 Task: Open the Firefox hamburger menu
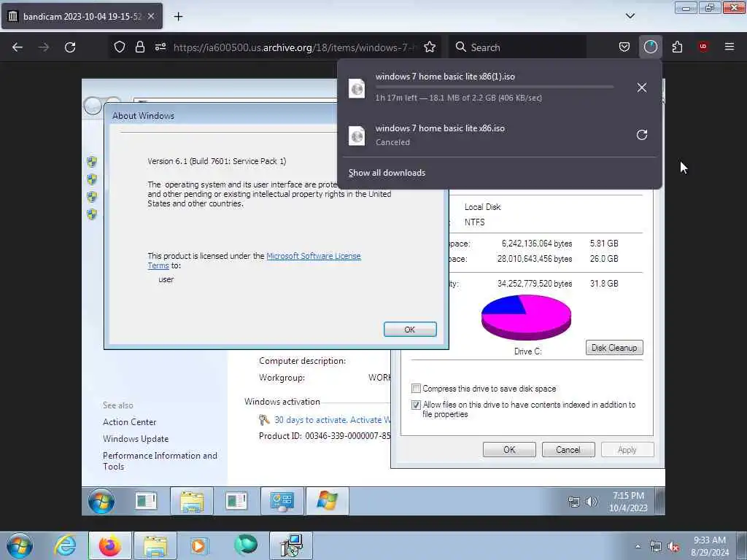click(729, 47)
